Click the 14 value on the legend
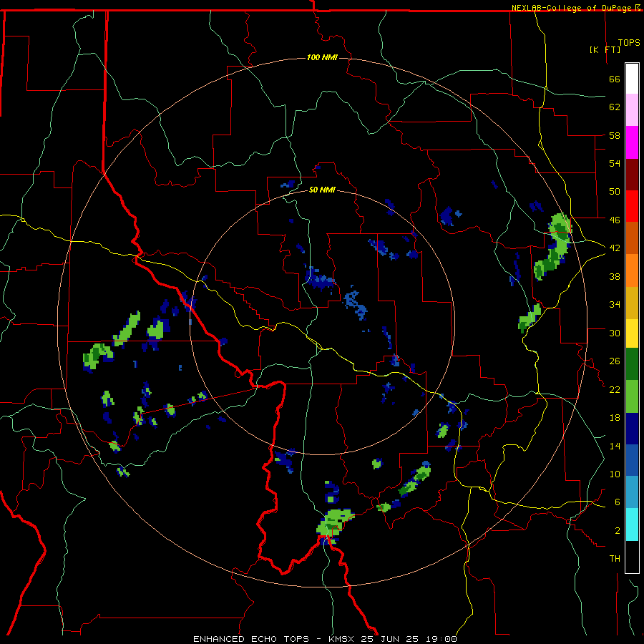 [x=615, y=446]
